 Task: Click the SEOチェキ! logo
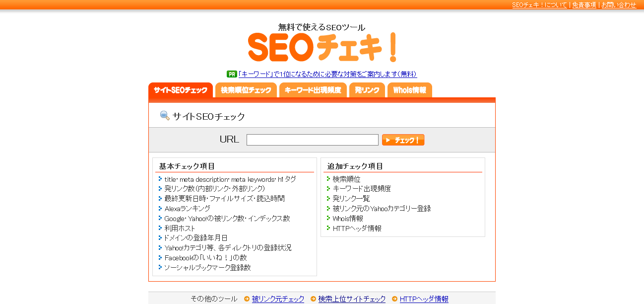[322, 48]
